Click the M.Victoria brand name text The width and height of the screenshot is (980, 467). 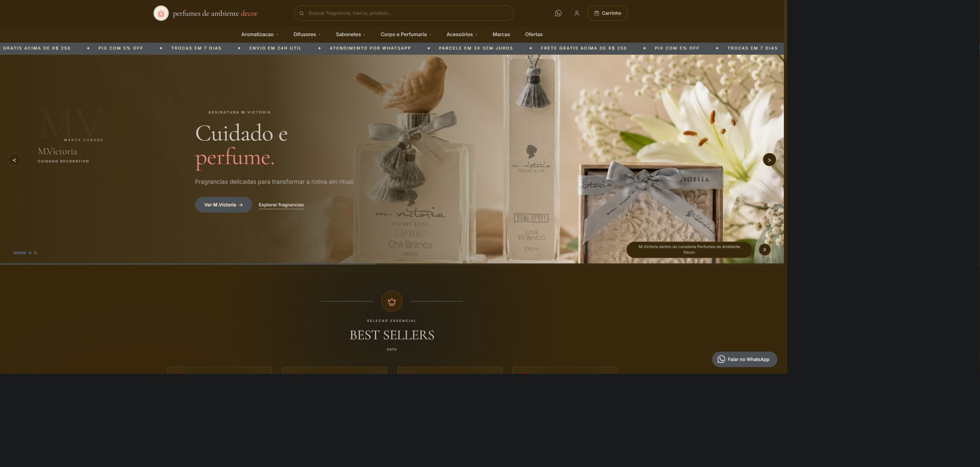57,152
